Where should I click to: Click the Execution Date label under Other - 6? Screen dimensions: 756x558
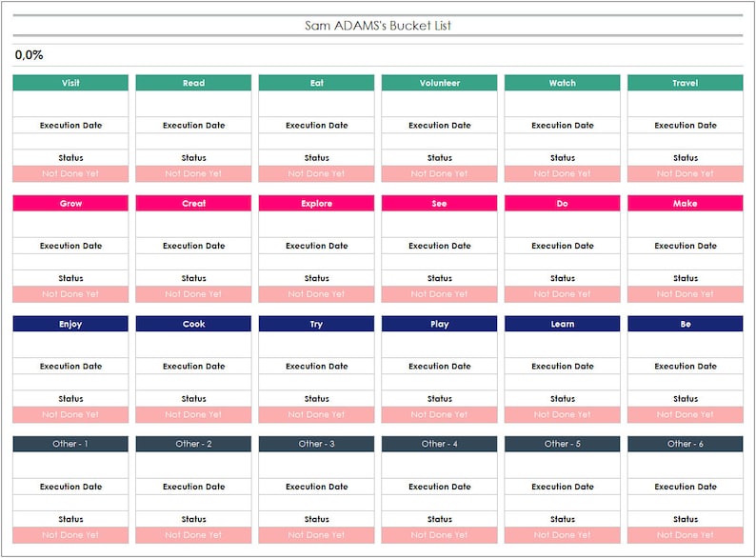pyautogui.click(x=686, y=487)
